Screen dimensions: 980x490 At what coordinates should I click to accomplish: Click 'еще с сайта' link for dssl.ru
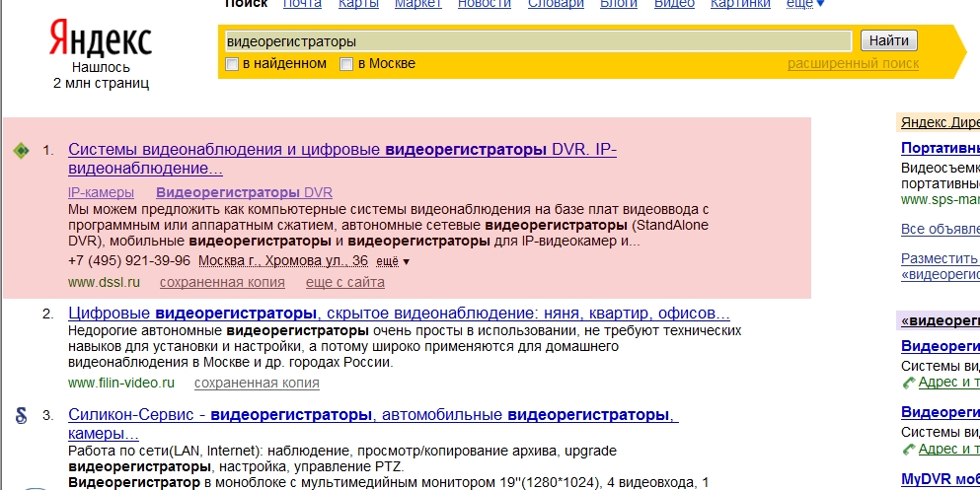click(x=345, y=282)
